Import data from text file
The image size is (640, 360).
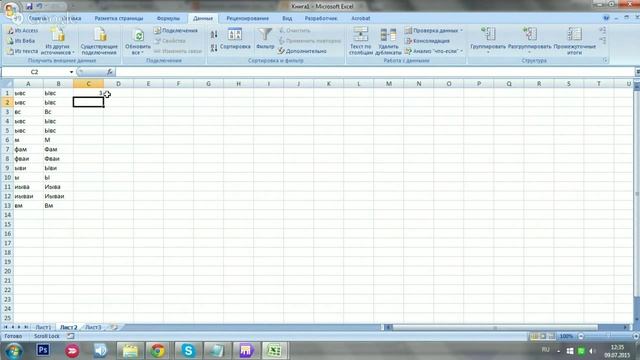tap(23, 51)
